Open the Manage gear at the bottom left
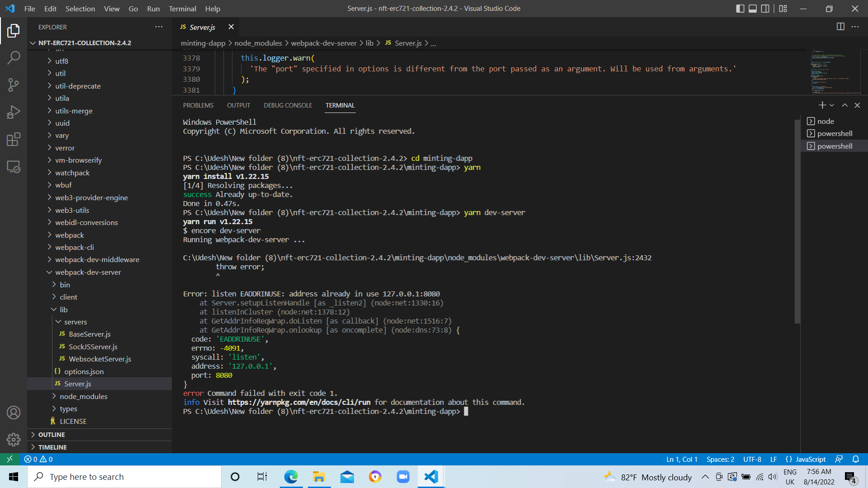Viewport: 868px width, 488px height. [14, 439]
